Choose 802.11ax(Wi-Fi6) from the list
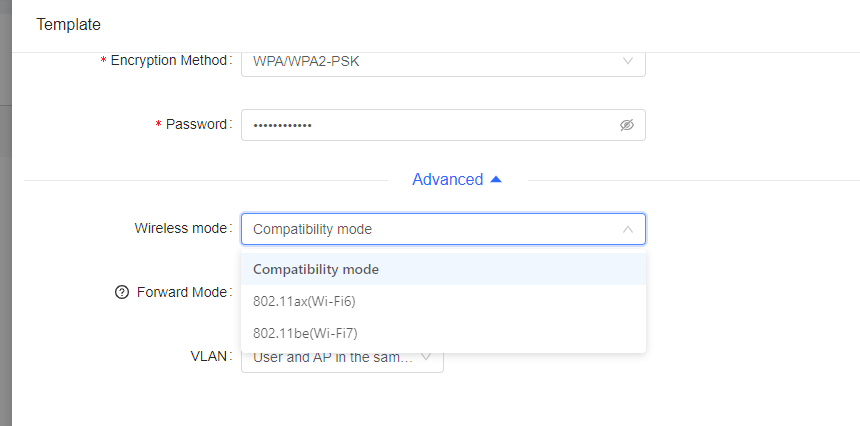 click(443, 301)
